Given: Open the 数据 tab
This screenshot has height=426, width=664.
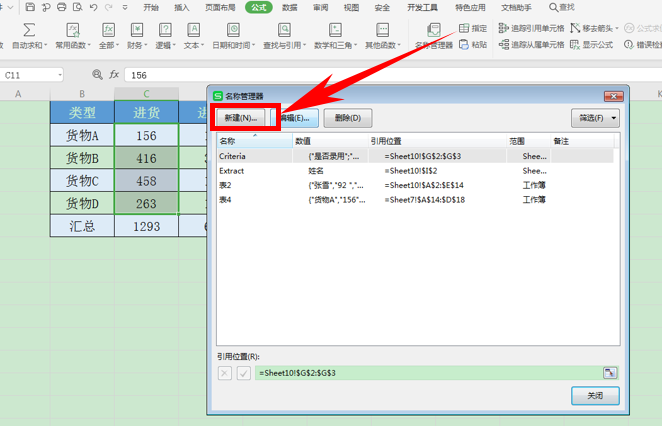Looking at the screenshot, I should click(x=290, y=7).
